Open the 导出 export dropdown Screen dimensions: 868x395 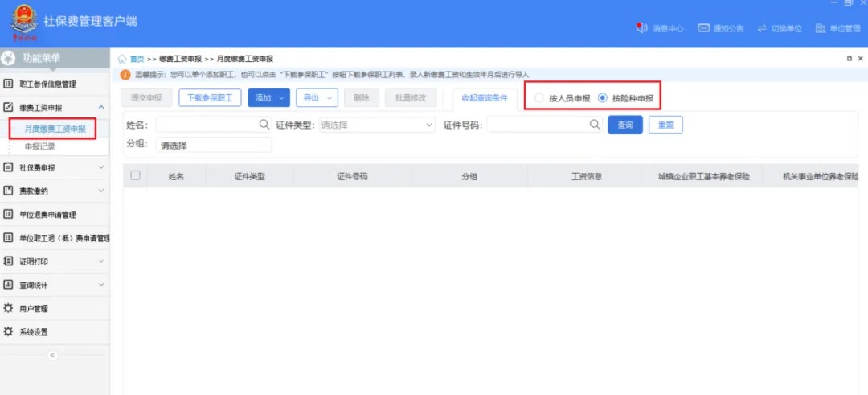tap(317, 98)
